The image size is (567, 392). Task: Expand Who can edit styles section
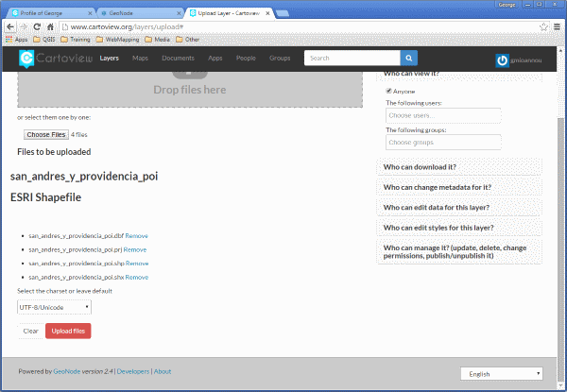coord(459,228)
